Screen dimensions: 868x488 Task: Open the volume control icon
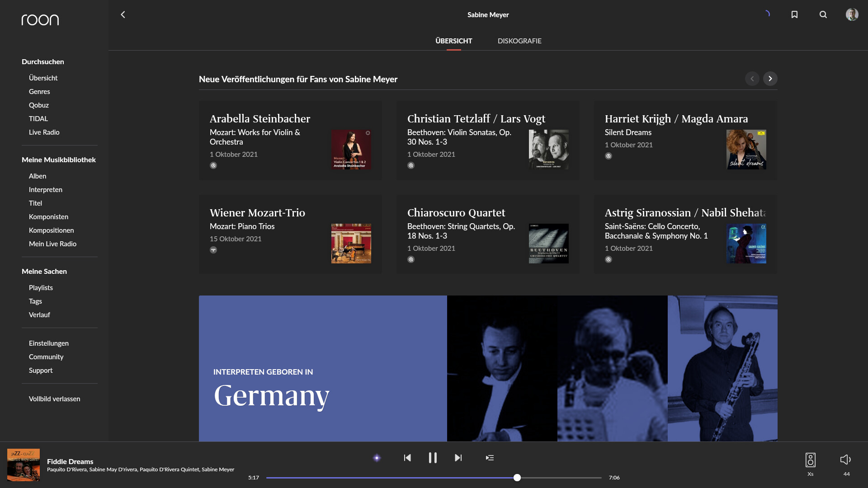846,460
